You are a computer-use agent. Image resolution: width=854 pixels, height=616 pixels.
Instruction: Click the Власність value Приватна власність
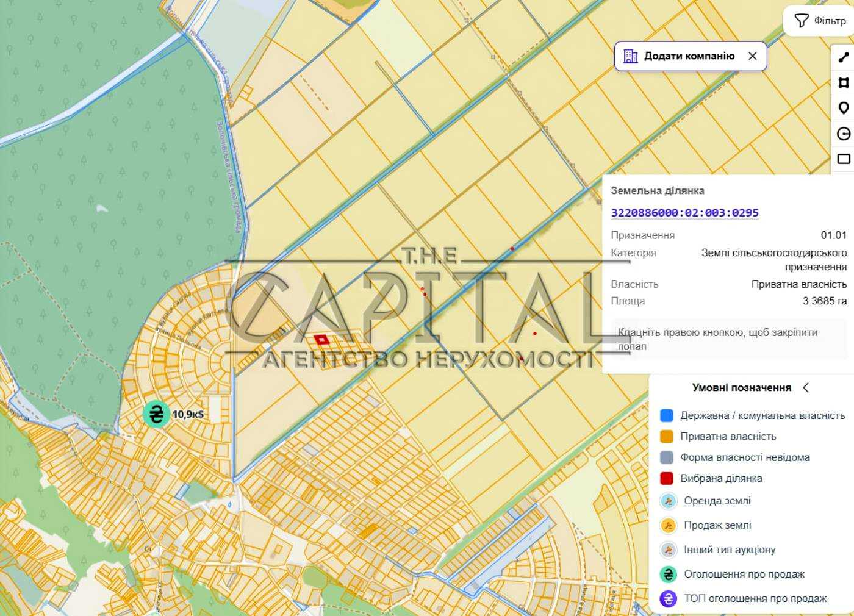coord(799,284)
